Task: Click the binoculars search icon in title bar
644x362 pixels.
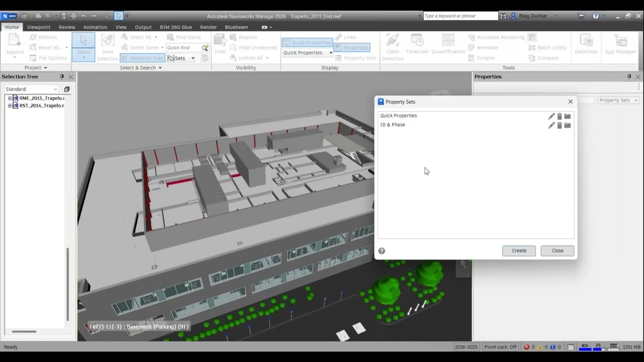Action: coord(503,16)
